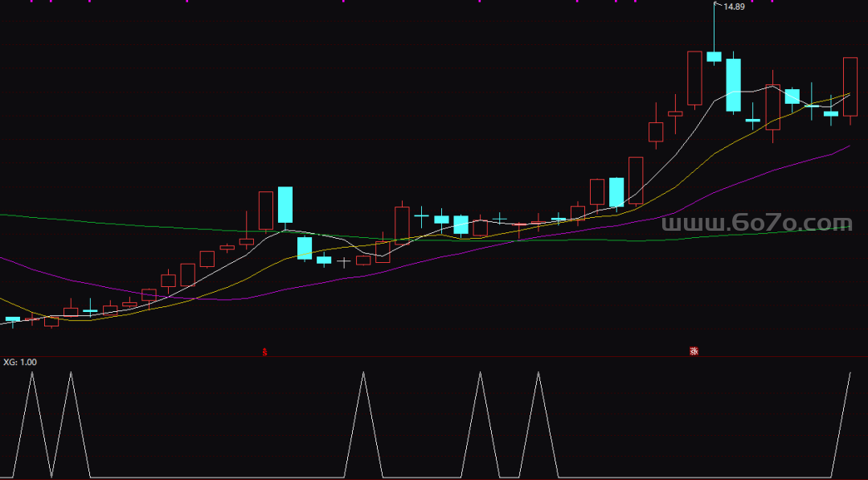The image size is (868, 480).
Task: Select the white cross doji candlestick
Action: pyautogui.click(x=343, y=262)
